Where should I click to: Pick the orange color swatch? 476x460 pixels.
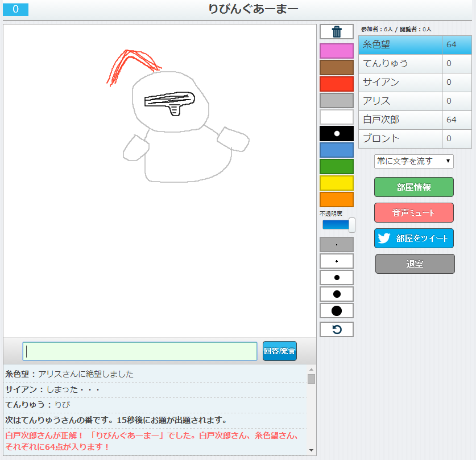click(336, 200)
